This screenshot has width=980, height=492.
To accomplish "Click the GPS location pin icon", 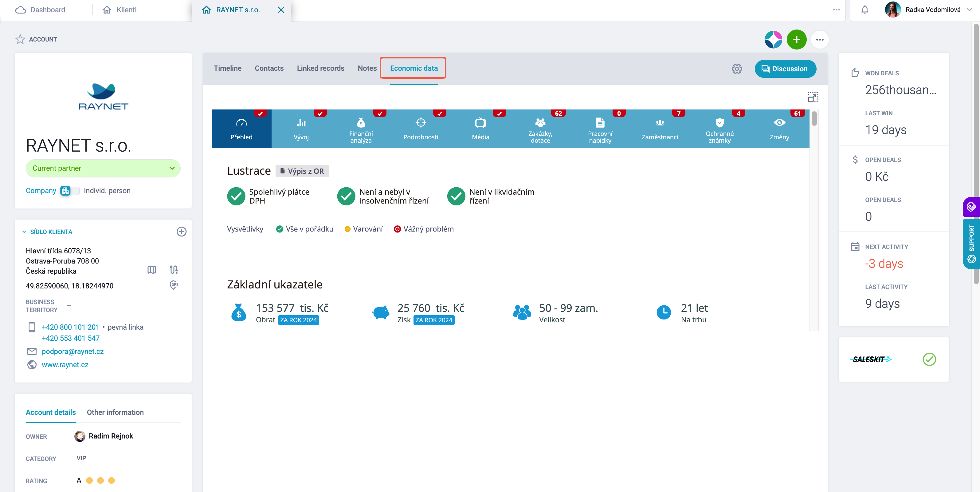I will click(x=174, y=285).
